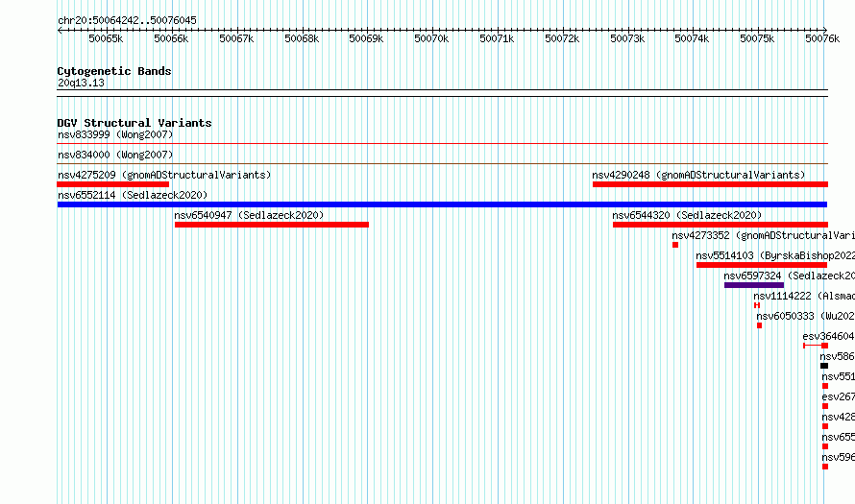Select the red bar under nsv4275209

click(x=112, y=184)
